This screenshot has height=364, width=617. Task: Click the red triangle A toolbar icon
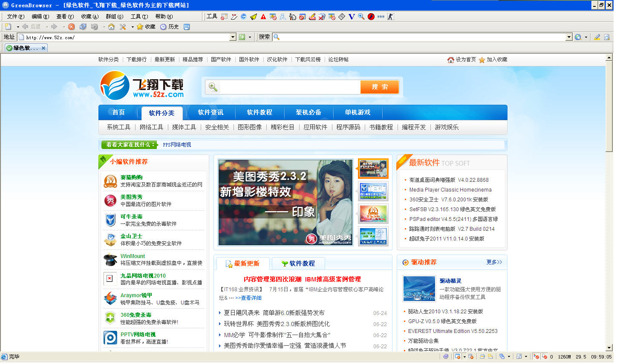coord(263,17)
